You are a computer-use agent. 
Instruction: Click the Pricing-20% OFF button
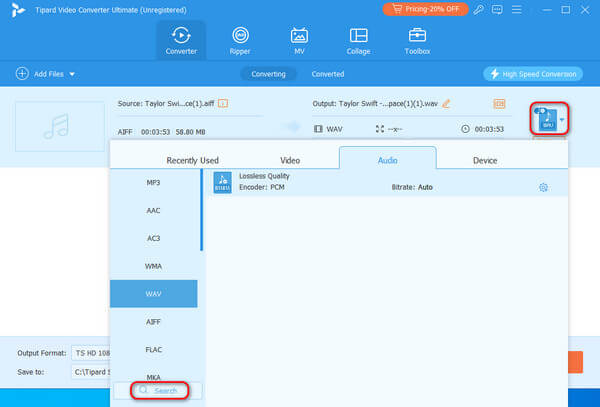[x=426, y=9]
